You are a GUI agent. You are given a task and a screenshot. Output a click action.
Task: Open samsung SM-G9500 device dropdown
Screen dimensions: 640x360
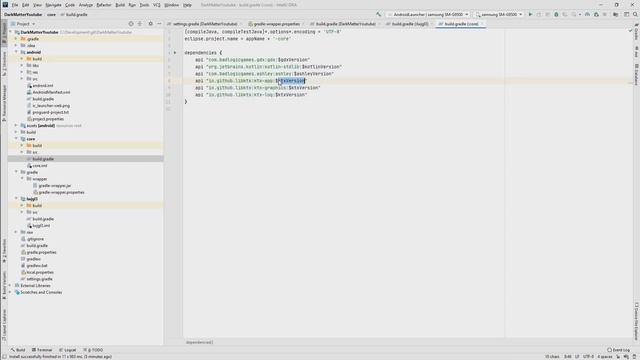[499, 14]
